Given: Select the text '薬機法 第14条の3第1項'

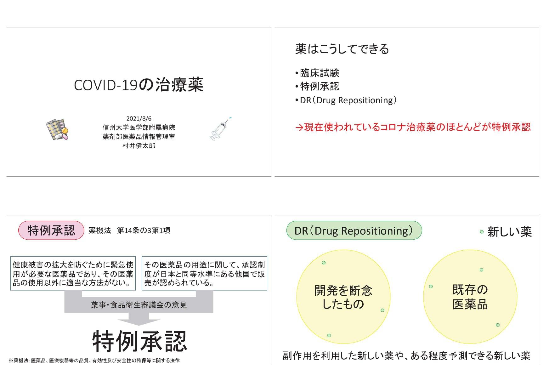Looking at the screenshot, I should 129,230.
